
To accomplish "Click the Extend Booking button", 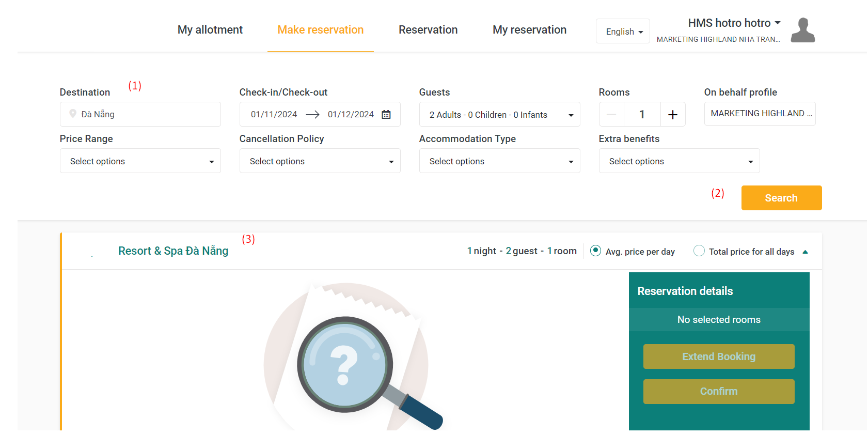I will tap(718, 357).
